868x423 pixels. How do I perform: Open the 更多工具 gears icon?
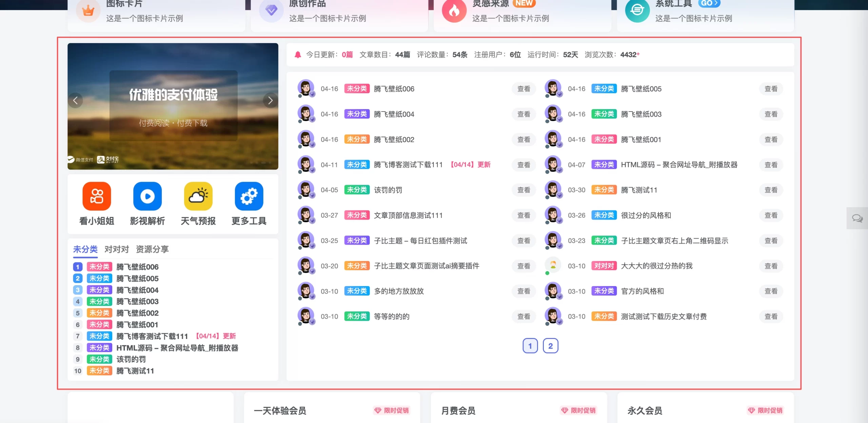tap(249, 196)
